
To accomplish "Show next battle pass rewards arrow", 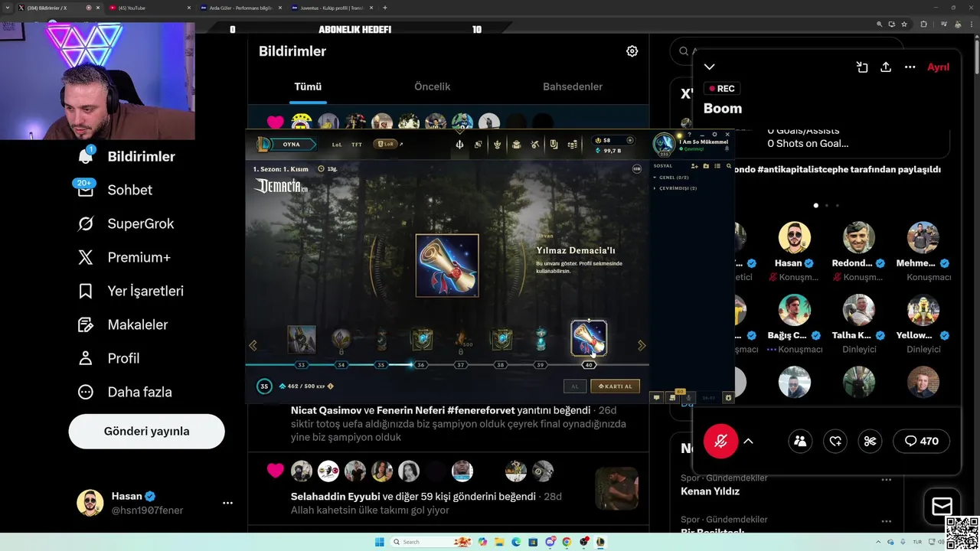I will pos(642,346).
